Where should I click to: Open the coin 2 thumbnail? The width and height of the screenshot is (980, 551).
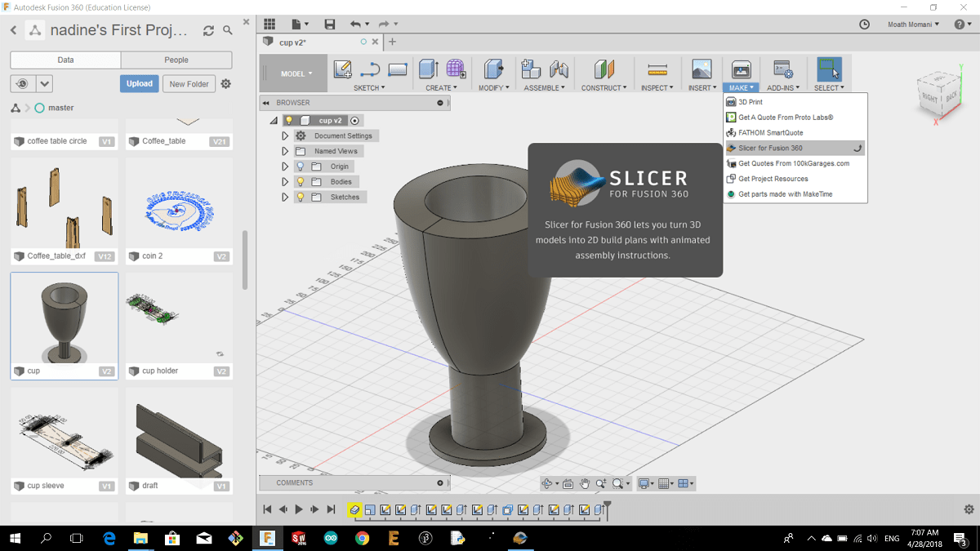(179, 210)
